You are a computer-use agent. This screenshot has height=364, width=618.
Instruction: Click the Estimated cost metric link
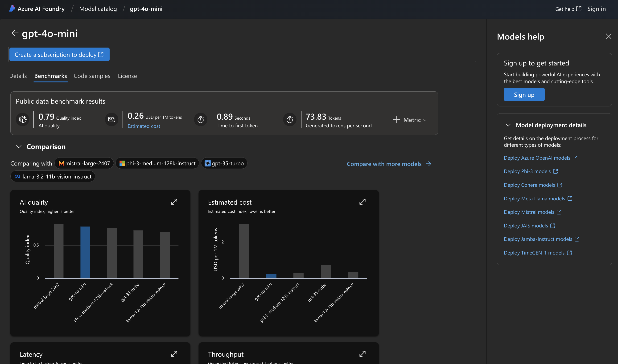pos(144,126)
